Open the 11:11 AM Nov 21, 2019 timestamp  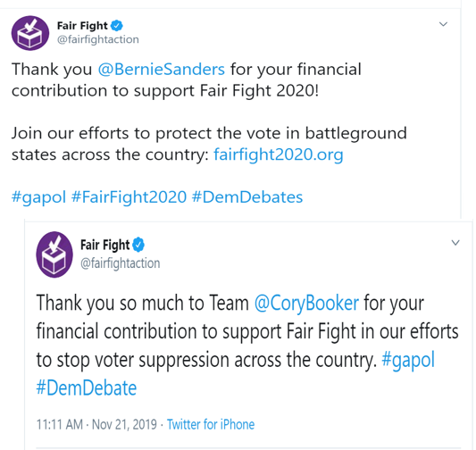(x=96, y=424)
